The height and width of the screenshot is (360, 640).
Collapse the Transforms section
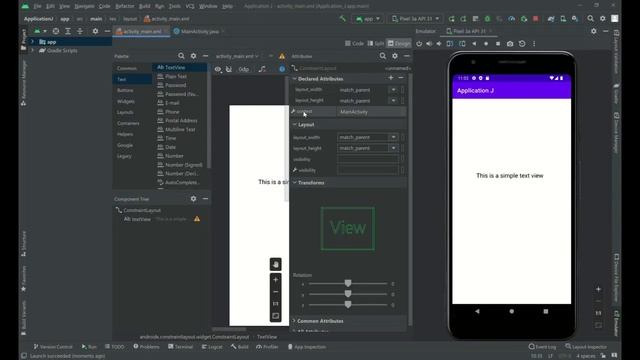(294, 182)
